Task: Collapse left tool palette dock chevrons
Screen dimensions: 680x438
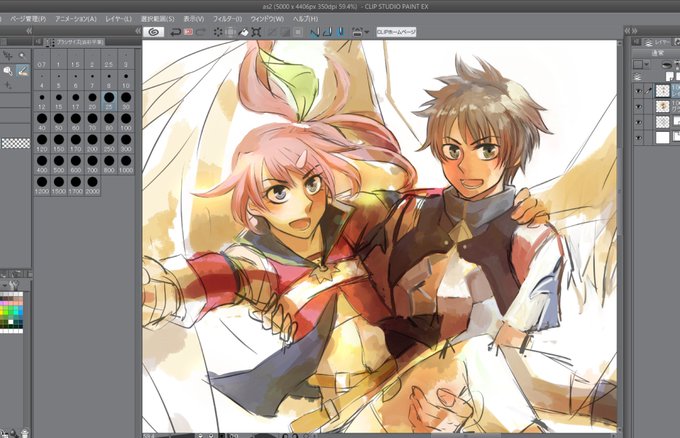Action: pyautogui.click(x=29, y=31)
